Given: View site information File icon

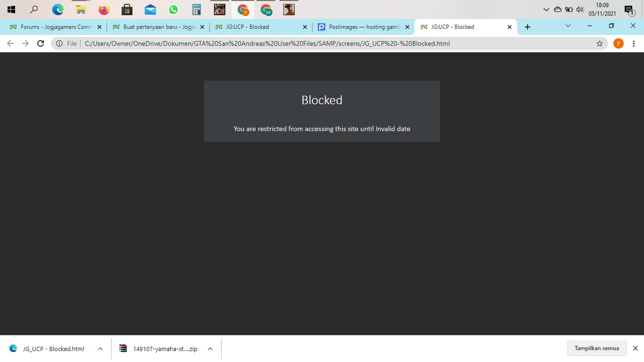Looking at the screenshot, I should click(66, 44).
